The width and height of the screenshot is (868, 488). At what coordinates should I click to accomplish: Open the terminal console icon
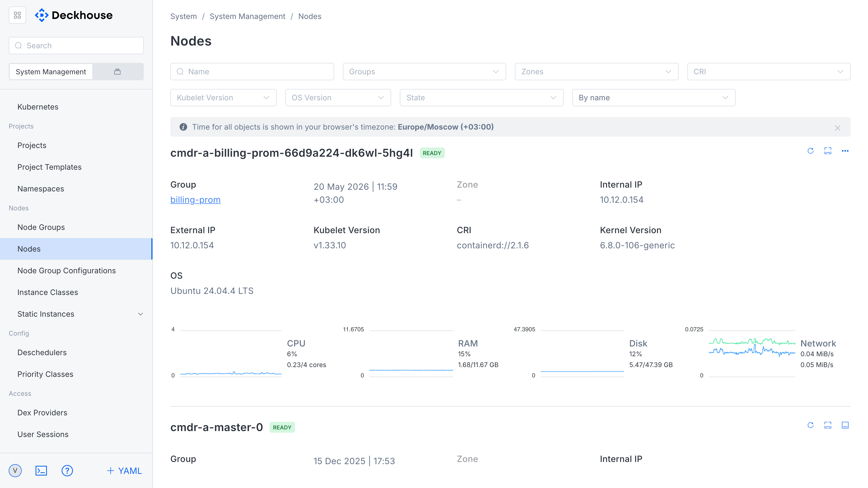tap(41, 470)
